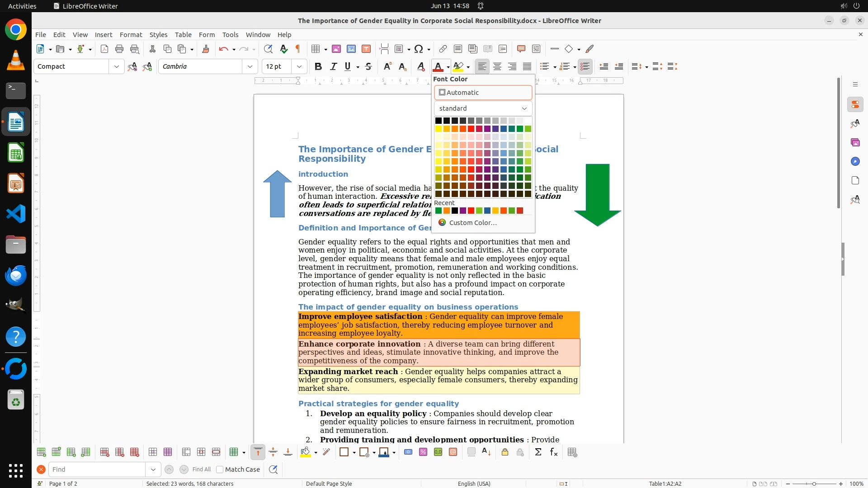Click the Italic formatting icon
Viewport: 868px width, 488px height.
333,66
